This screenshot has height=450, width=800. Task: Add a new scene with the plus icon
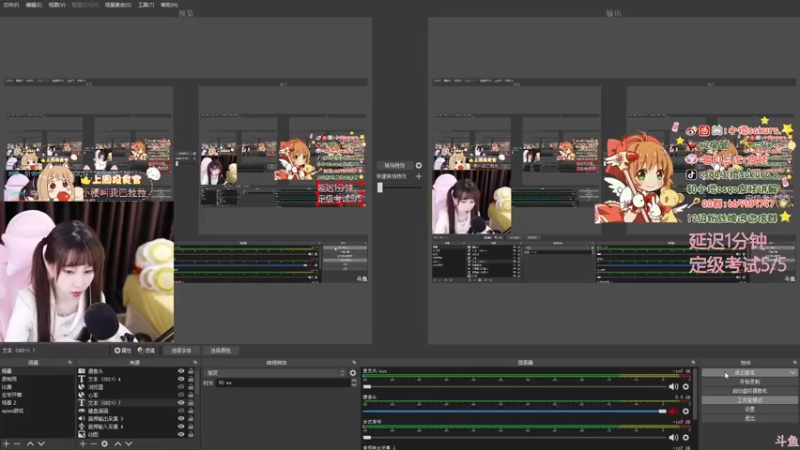click(x=7, y=444)
